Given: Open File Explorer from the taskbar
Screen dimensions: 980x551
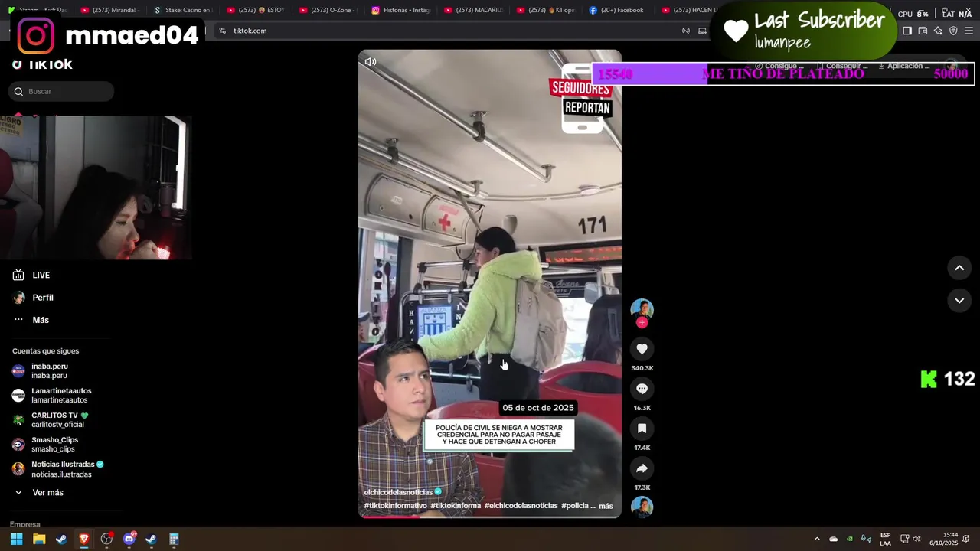Looking at the screenshot, I should pos(39,540).
